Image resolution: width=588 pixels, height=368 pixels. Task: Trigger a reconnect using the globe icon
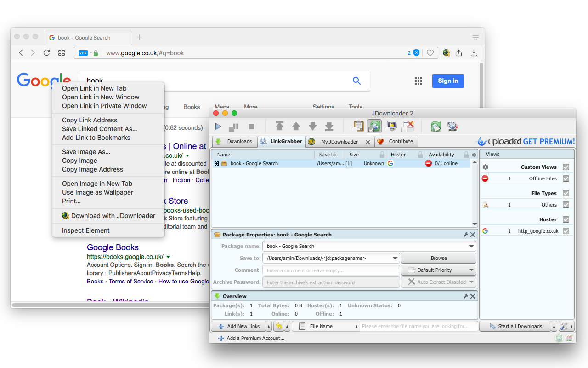pyautogui.click(x=452, y=126)
